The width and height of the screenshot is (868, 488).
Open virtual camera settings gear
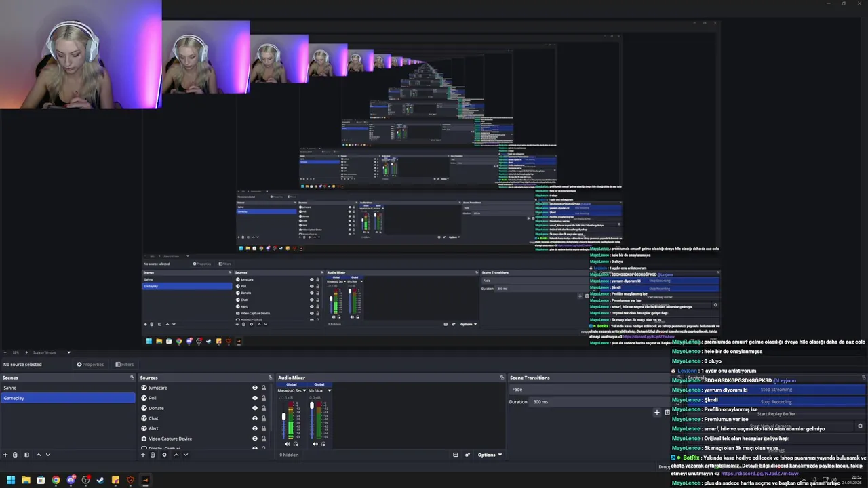click(860, 426)
